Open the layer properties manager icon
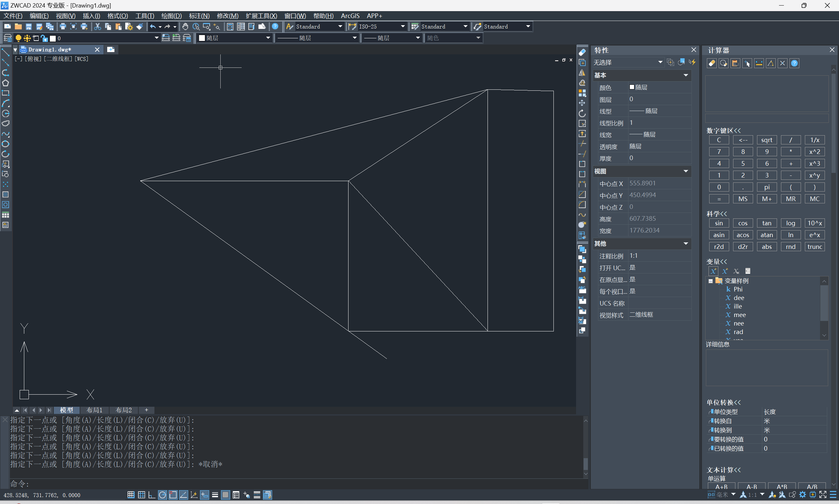Image resolution: width=839 pixels, height=504 pixels. click(8, 38)
